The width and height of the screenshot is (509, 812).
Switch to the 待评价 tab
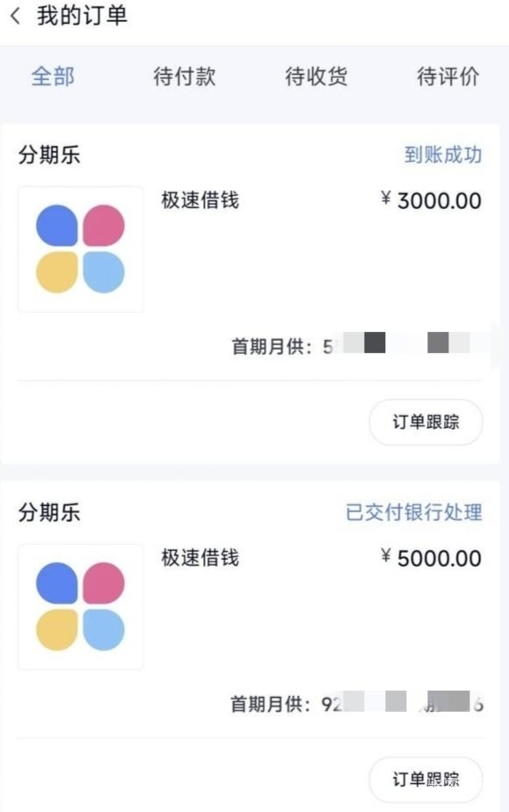(x=448, y=76)
